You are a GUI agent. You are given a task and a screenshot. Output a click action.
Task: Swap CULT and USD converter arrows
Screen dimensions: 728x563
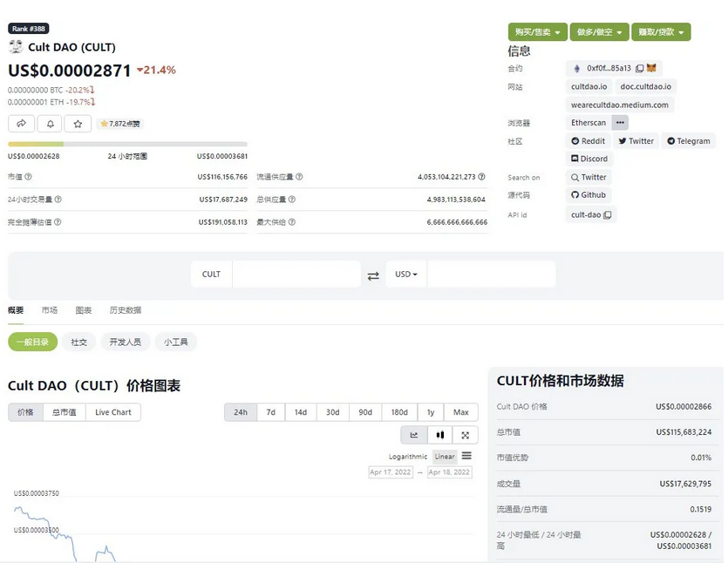coord(373,276)
